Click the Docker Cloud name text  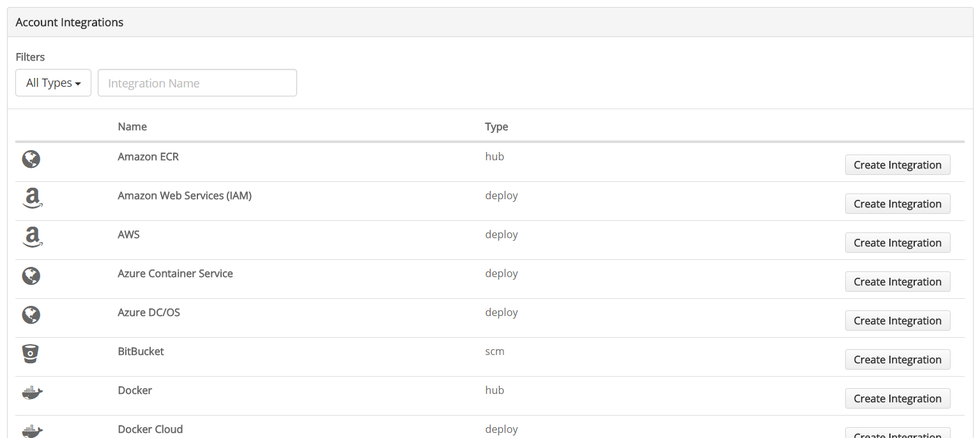tap(150, 429)
